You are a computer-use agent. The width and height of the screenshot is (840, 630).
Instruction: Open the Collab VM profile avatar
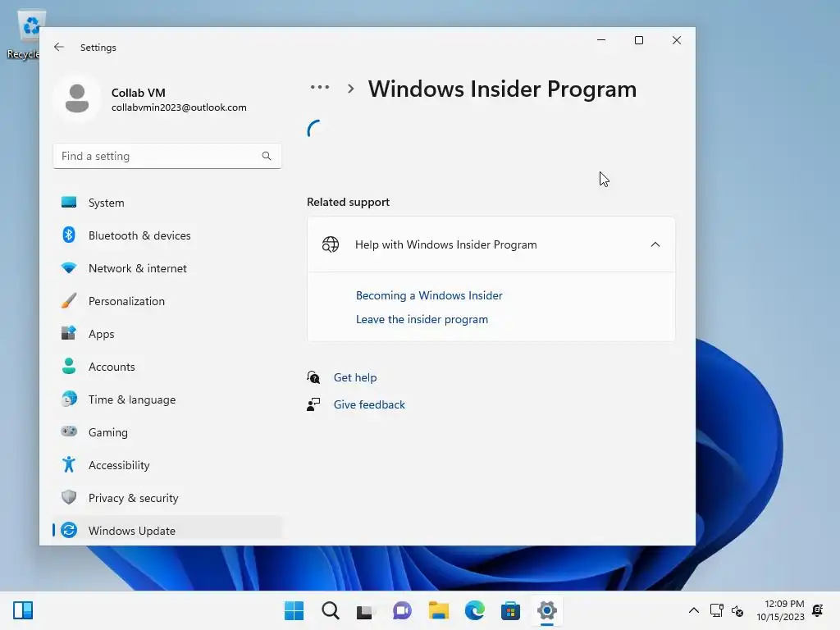point(77,98)
